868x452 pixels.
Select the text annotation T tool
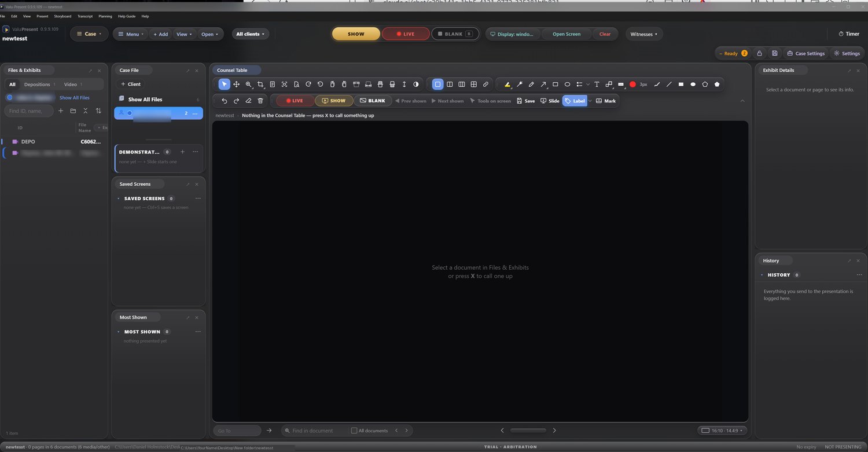click(x=597, y=84)
